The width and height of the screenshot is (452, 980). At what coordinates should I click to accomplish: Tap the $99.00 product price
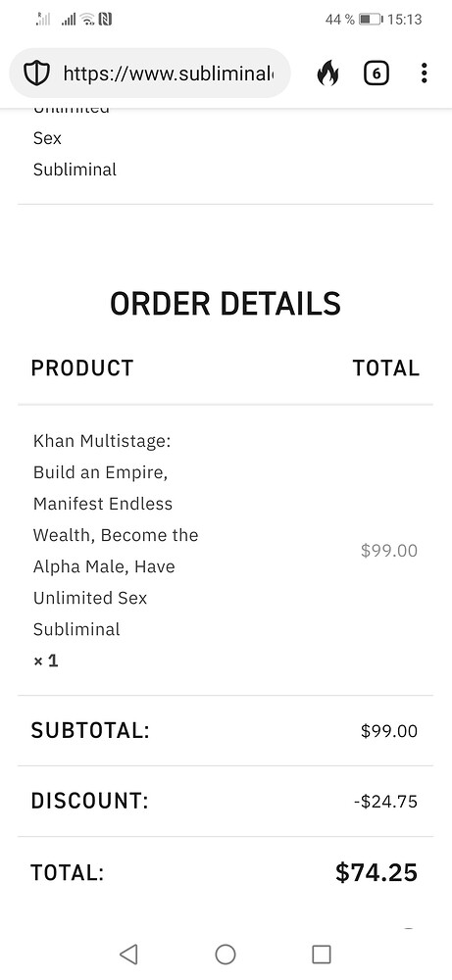pos(389,550)
